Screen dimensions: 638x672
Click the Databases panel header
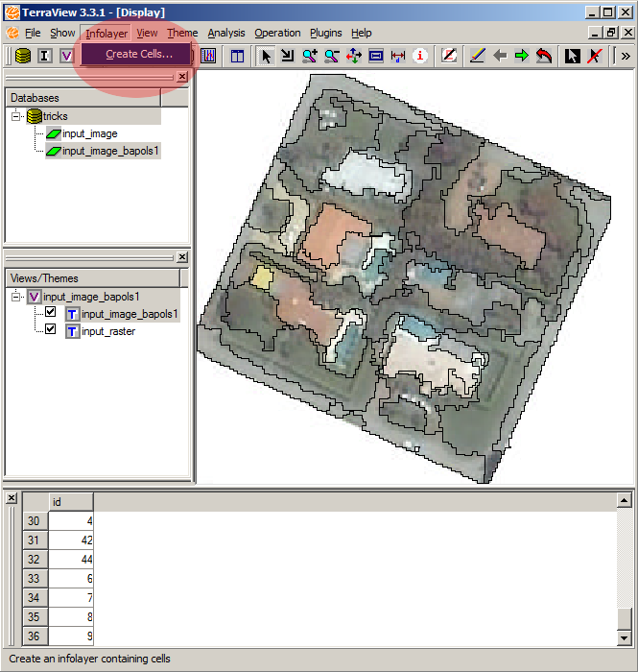pos(83,98)
